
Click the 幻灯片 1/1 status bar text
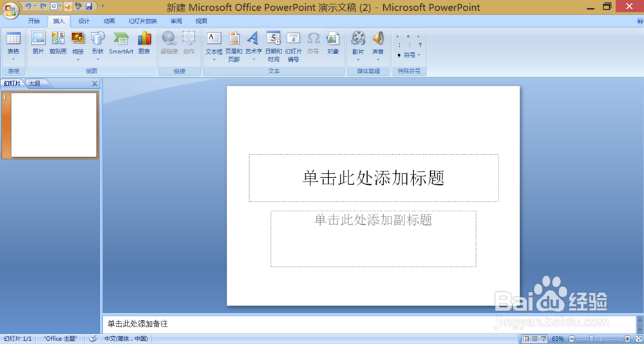pos(17,339)
